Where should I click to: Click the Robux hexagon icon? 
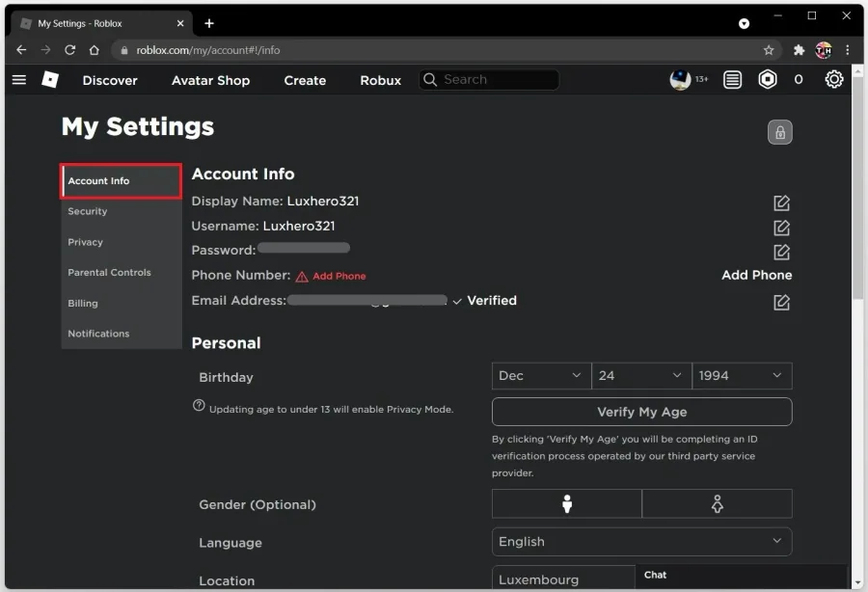click(x=768, y=80)
